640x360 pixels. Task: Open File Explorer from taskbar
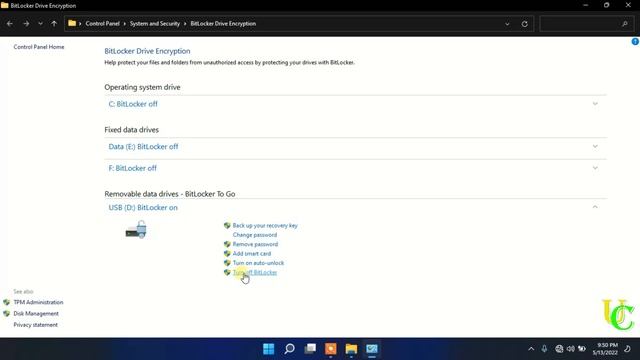[x=351, y=349]
